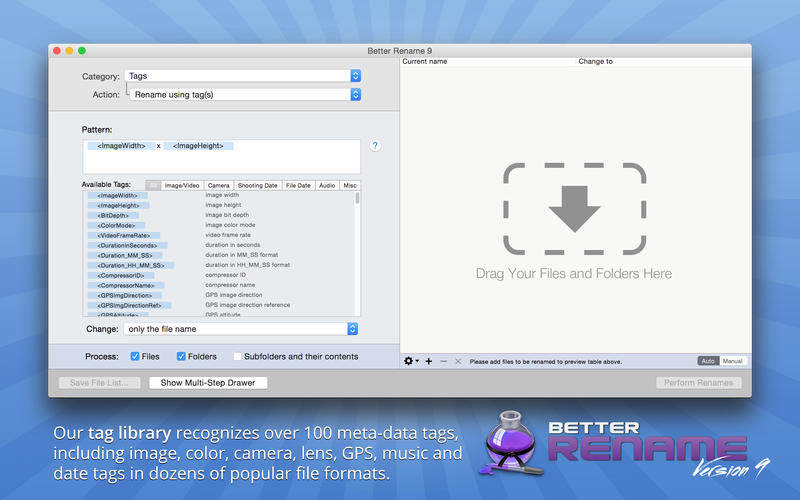800x500 pixels.
Task: Open the gear actions menu
Action: pos(411,361)
